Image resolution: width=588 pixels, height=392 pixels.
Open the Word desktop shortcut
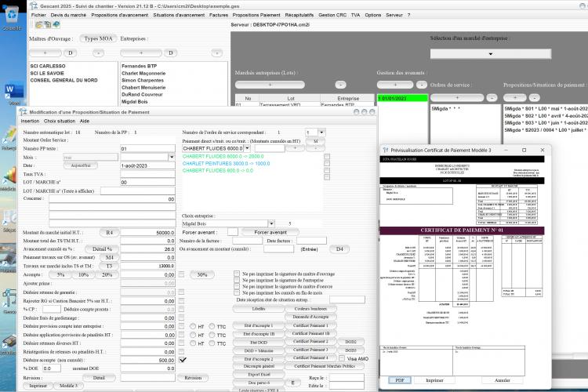click(x=14, y=92)
